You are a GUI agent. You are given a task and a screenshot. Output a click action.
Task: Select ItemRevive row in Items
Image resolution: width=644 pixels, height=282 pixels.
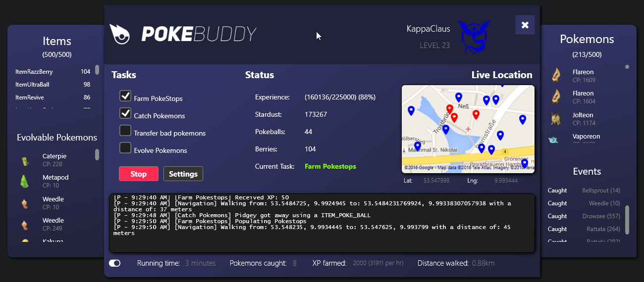click(53, 97)
